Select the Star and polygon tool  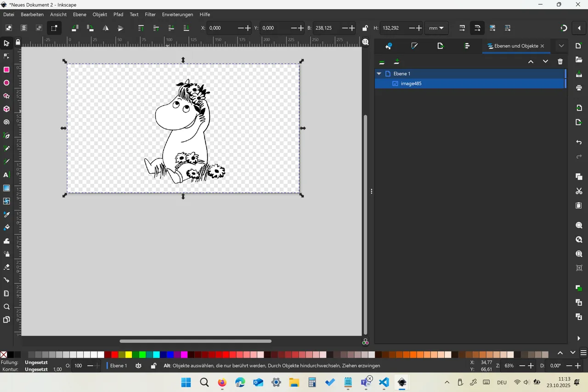point(6,96)
